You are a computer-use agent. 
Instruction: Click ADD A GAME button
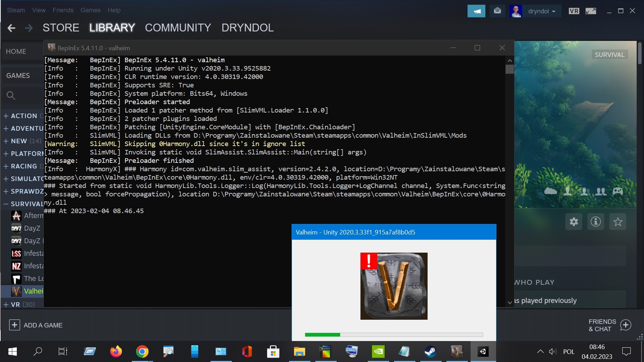pyautogui.click(x=36, y=325)
